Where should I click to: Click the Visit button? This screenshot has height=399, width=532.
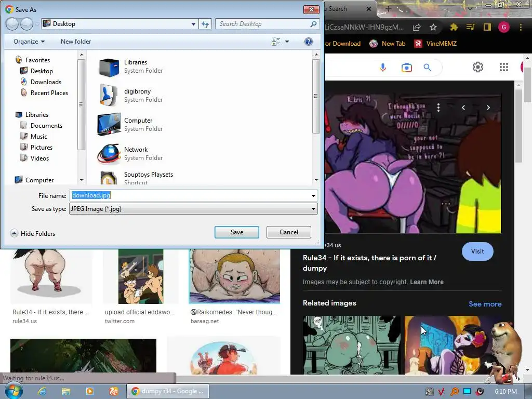[x=477, y=251]
